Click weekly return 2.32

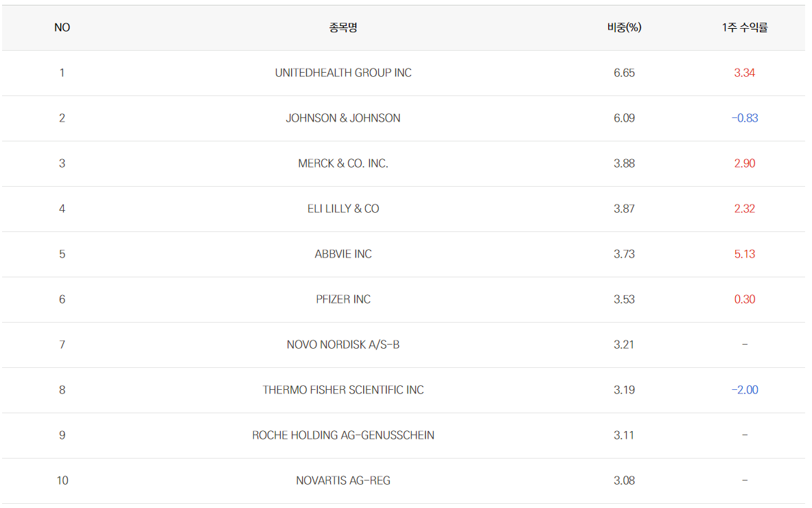[x=745, y=209]
